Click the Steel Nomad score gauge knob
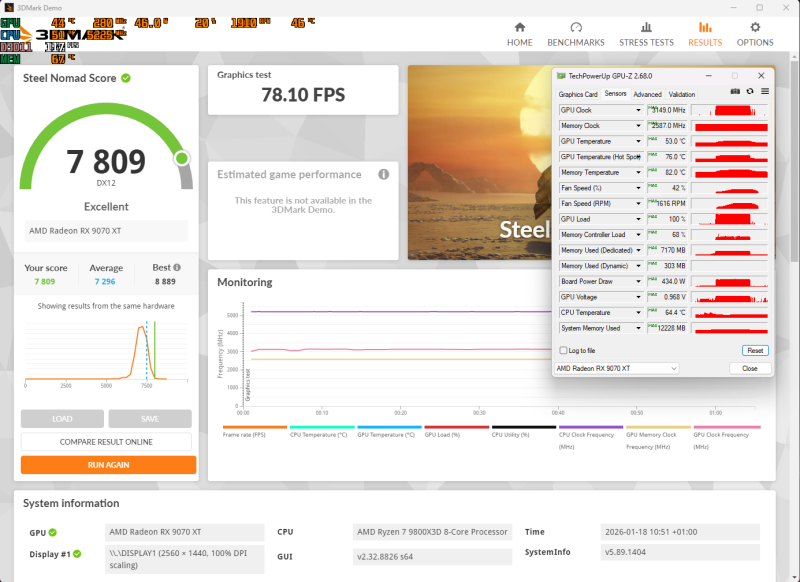The height and width of the screenshot is (582, 800). point(182,159)
